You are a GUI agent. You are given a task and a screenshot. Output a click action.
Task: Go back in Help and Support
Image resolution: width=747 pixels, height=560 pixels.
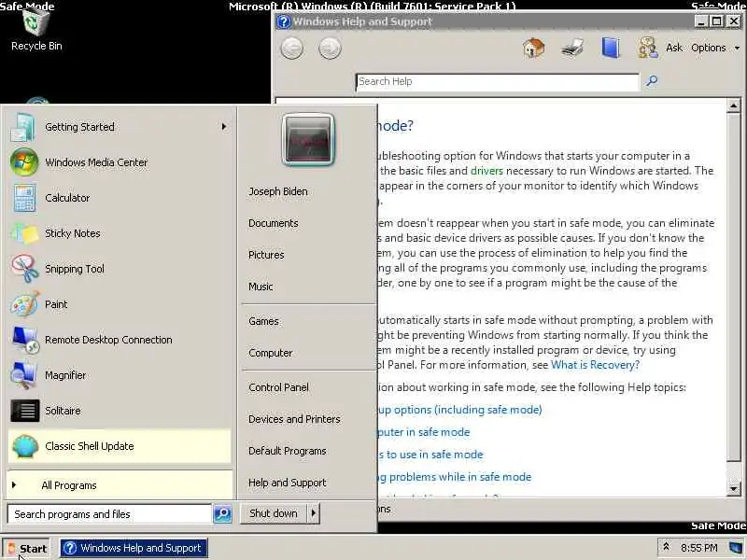(x=291, y=49)
